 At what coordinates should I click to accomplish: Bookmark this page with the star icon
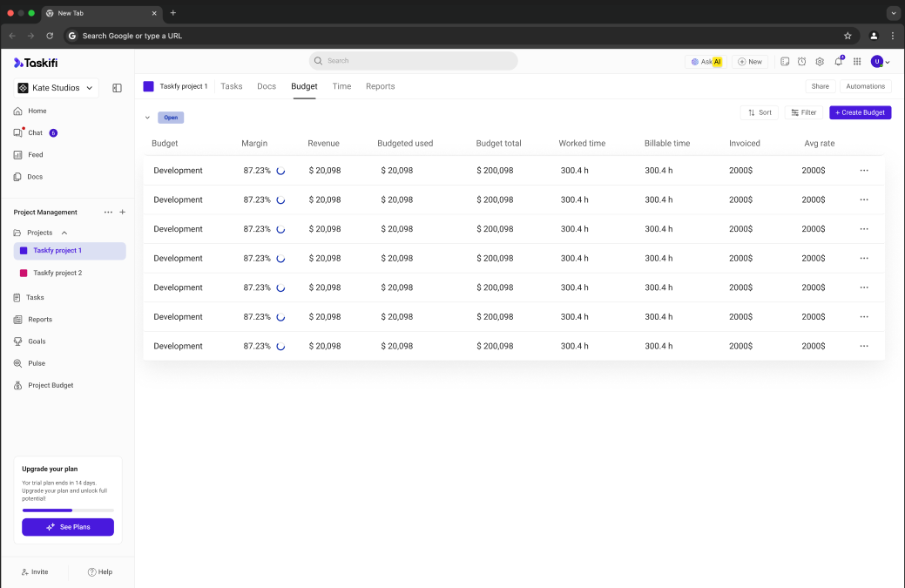(x=848, y=36)
